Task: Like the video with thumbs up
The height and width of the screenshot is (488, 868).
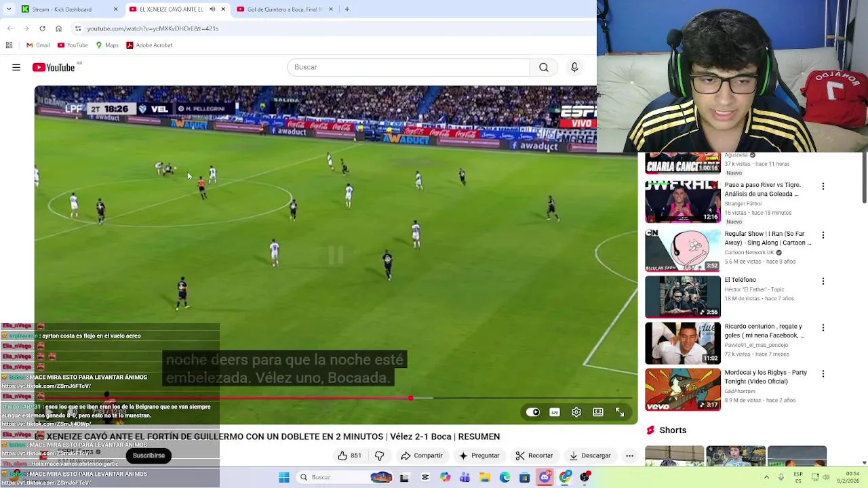Action: pyautogui.click(x=349, y=455)
